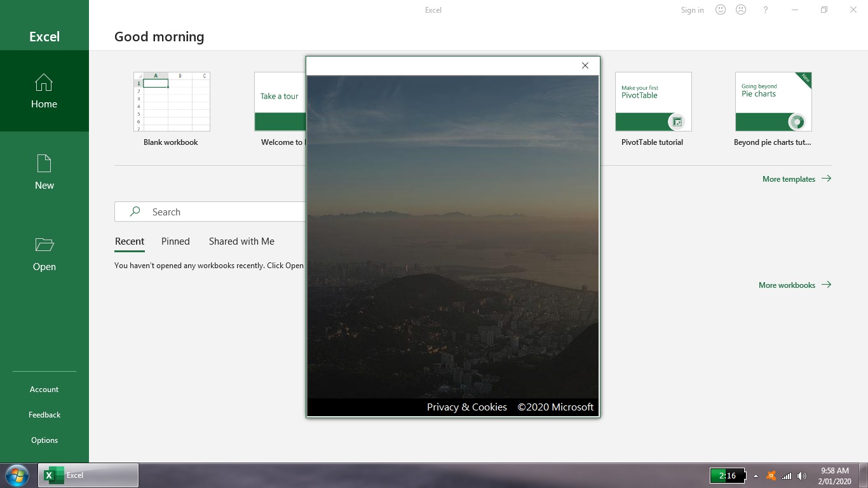Open the More workbooks link
Image resolution: width=868 pixels, height=488 pixels.
(795, 285)
